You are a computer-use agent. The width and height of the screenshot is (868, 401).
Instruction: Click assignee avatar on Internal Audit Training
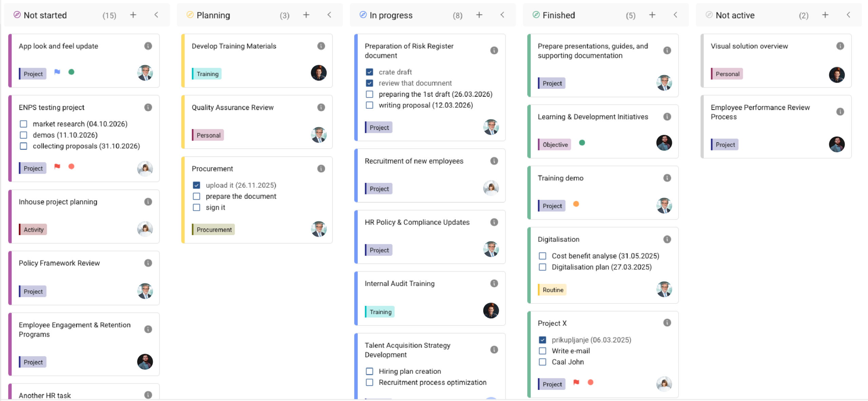[491, 311]
